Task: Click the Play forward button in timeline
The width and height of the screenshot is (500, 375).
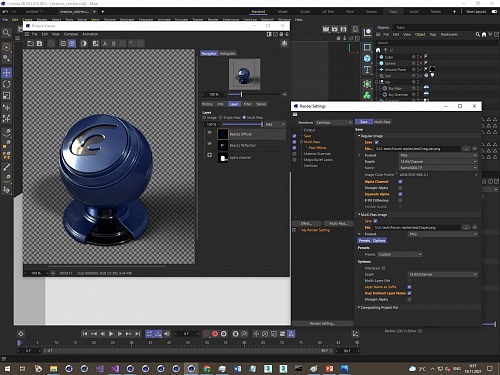Action: tap(111, 334)
